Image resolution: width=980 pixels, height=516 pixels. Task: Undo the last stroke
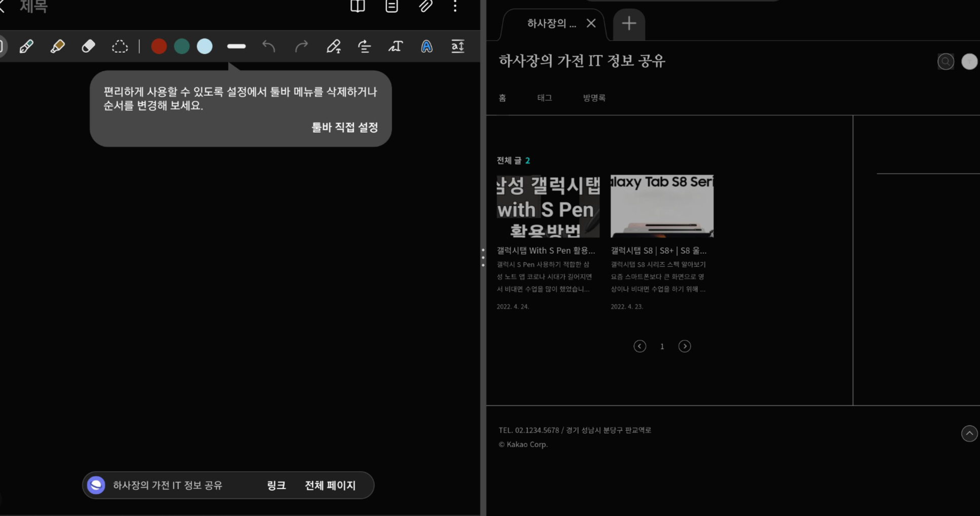[x=269, y=47]
